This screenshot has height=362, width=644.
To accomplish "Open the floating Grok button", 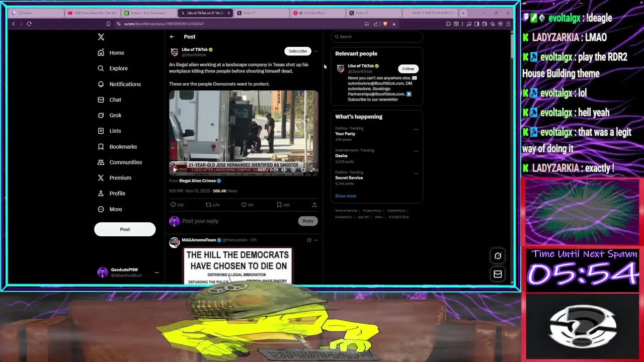I will (x=498, y=255).
